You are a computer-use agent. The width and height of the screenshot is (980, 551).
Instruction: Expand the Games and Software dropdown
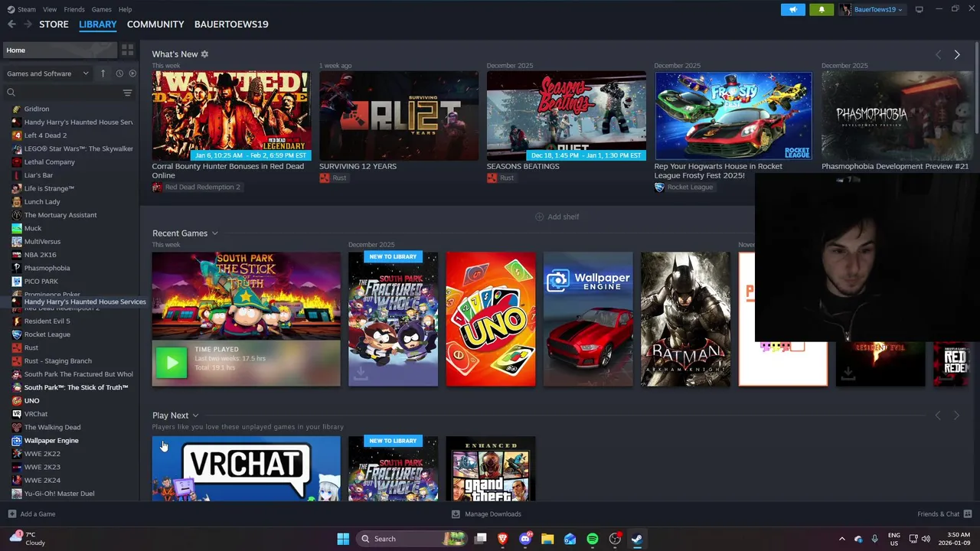pos(47,73)
